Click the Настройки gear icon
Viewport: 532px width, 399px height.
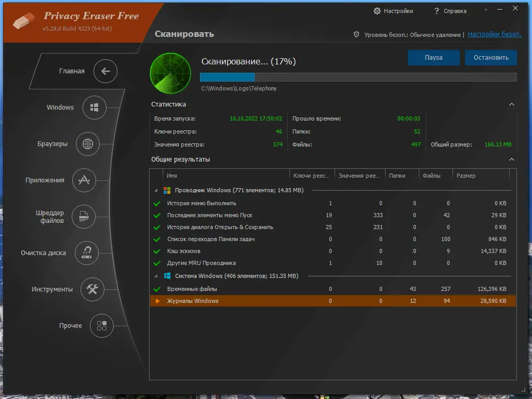pos(377,11)
